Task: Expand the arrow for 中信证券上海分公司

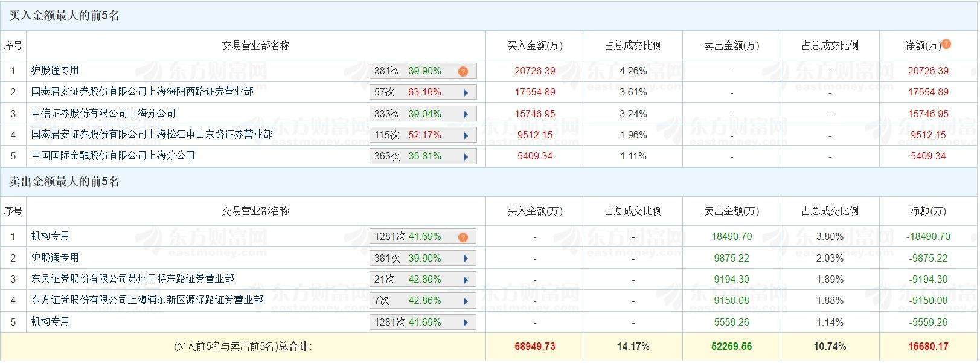Action: (466, 114)
